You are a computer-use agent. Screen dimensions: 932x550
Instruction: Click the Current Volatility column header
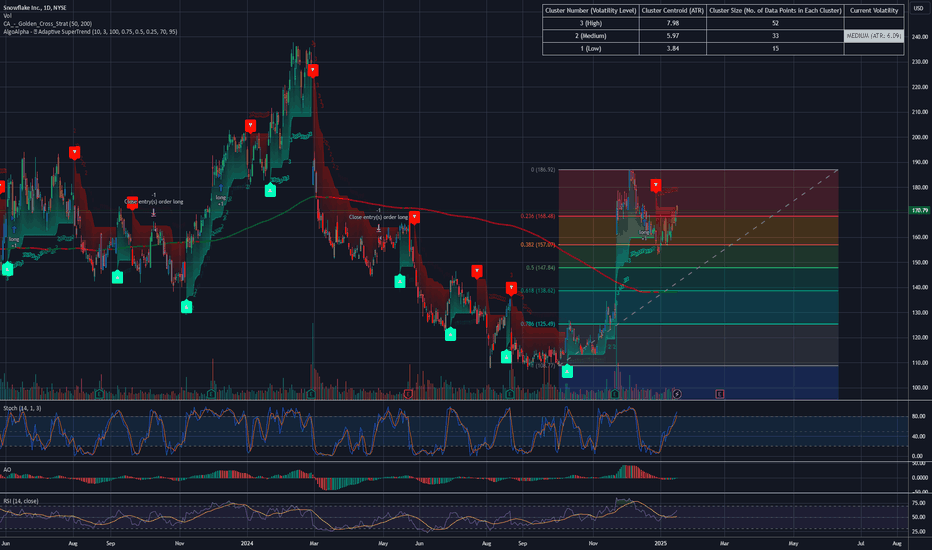[874, 11]
